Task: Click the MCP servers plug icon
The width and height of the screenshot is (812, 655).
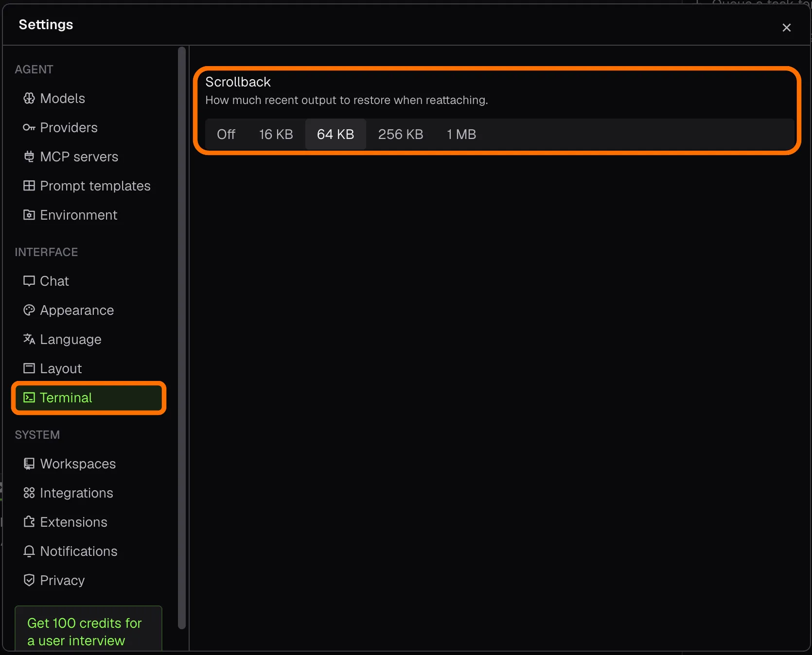Action: [x=29, y=157]
